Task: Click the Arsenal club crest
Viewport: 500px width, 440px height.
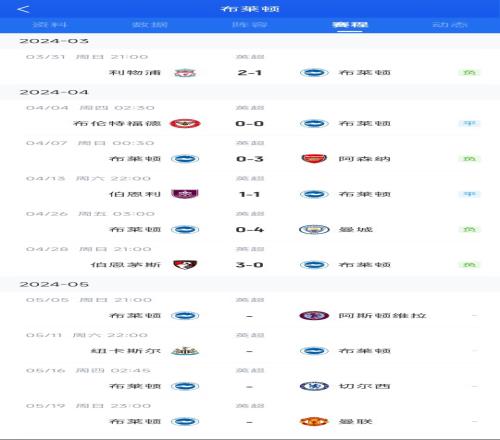Action: (314, 159)
